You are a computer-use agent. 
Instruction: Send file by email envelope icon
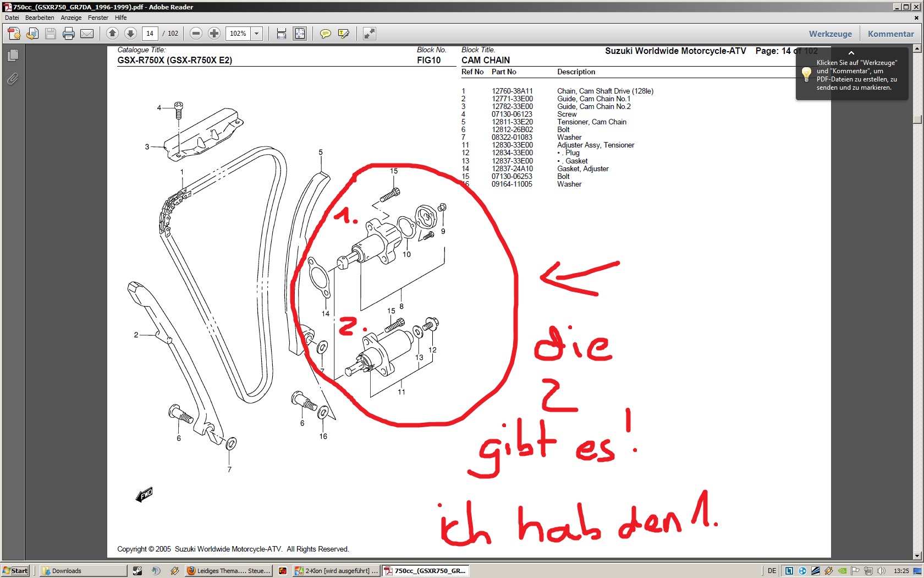87,34
